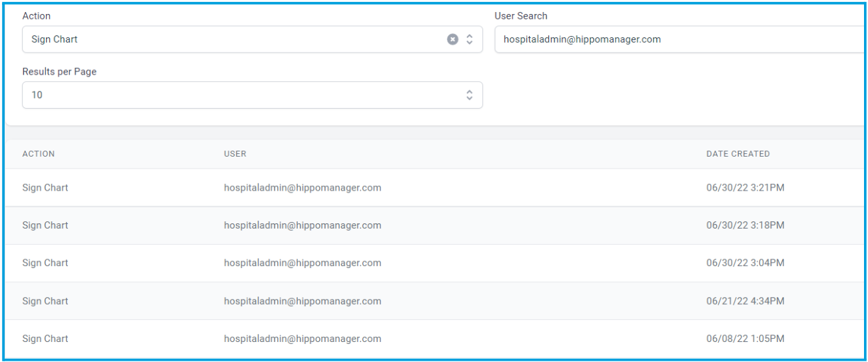Open the Action dropdown chevron
This screenshot has width=868, height=362.
coord(469,39)
